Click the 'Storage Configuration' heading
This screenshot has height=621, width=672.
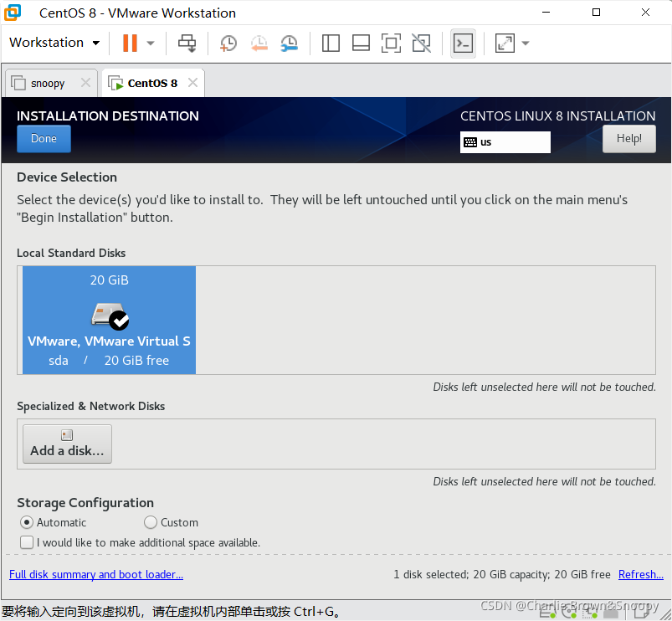[x=85, y=502]
